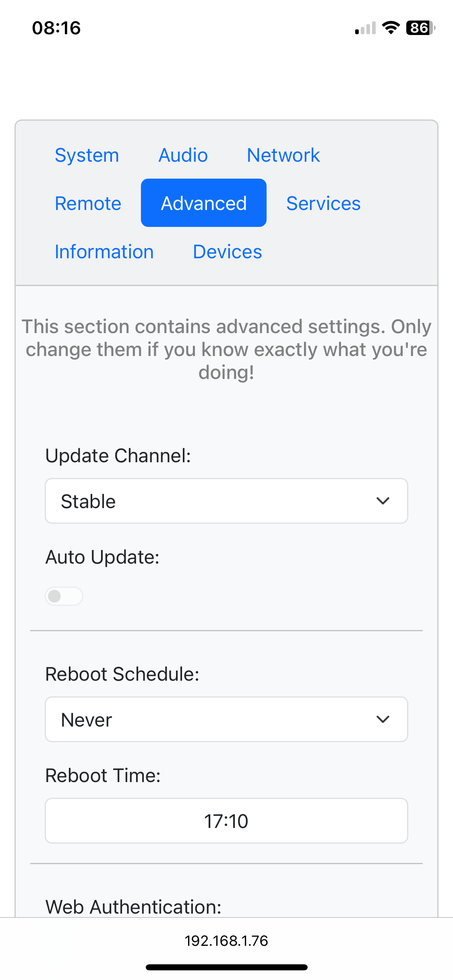Edit the Reboot Time field showing 17:10
Image resolution: width=453 pixels, height=980 pixels.
pos(226,821)
